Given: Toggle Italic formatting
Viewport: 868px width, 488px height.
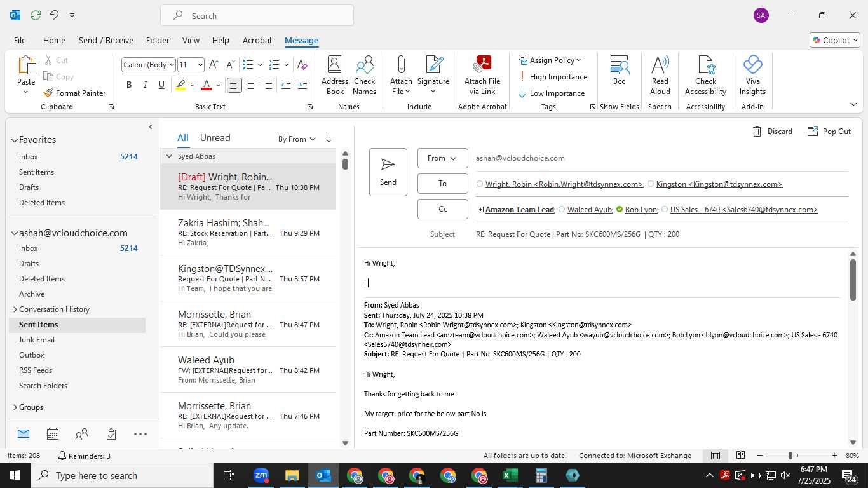Looking at the screenshot, I should coord(146,85).
